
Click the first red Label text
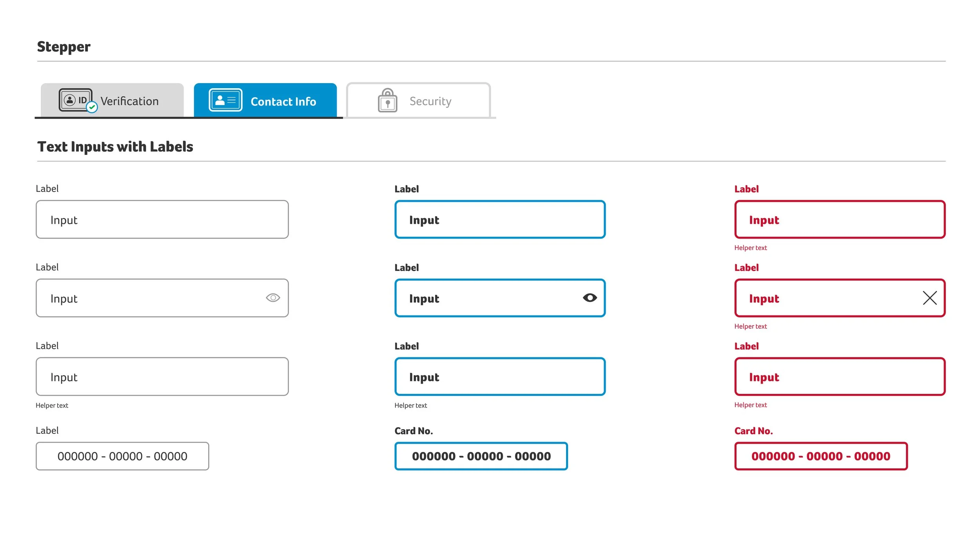click(x=746, y=189)
